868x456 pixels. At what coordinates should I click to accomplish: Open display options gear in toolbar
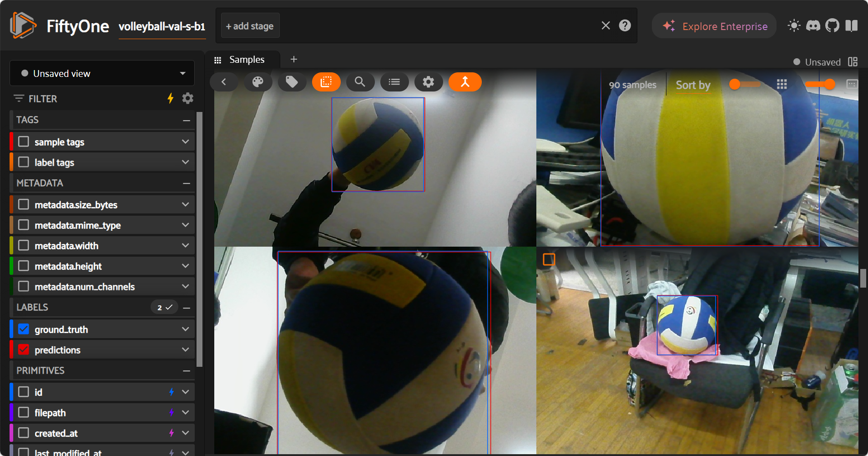[x=428, y=82]
